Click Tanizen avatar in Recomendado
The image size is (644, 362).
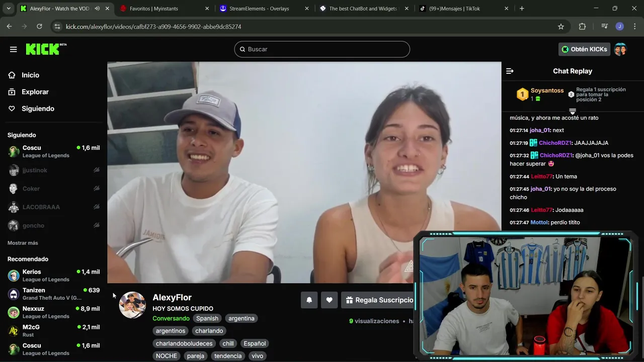[14, 294]
